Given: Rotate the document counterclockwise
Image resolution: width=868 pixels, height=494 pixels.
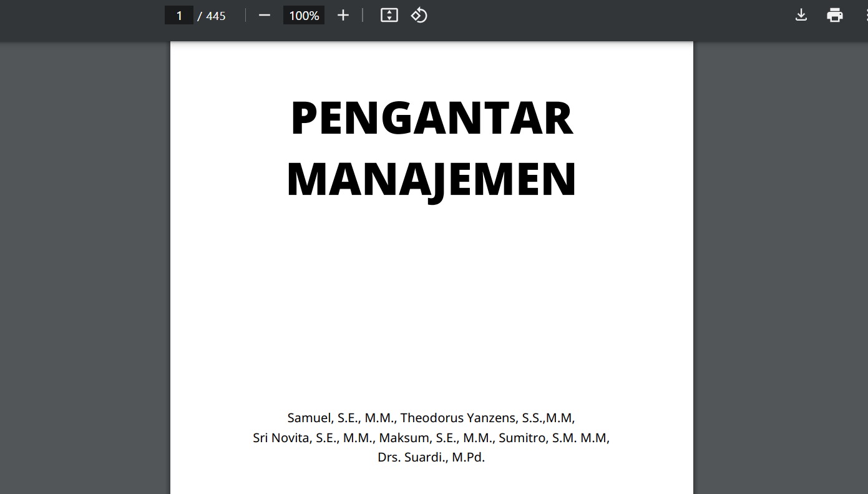Looking at the screenshot, I should [x=419, y=16].
